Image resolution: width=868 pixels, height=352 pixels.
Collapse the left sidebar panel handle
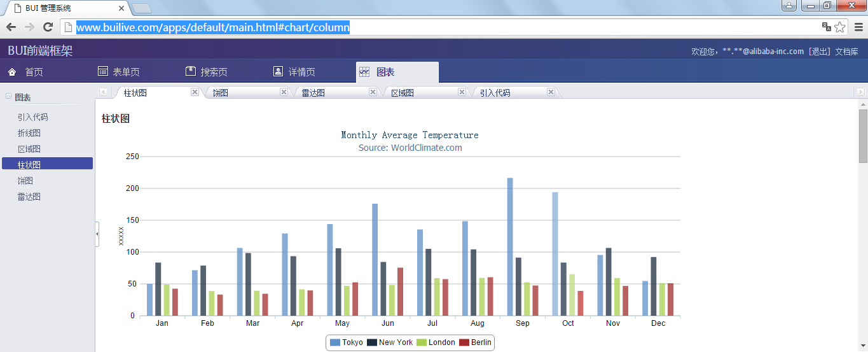97,234
